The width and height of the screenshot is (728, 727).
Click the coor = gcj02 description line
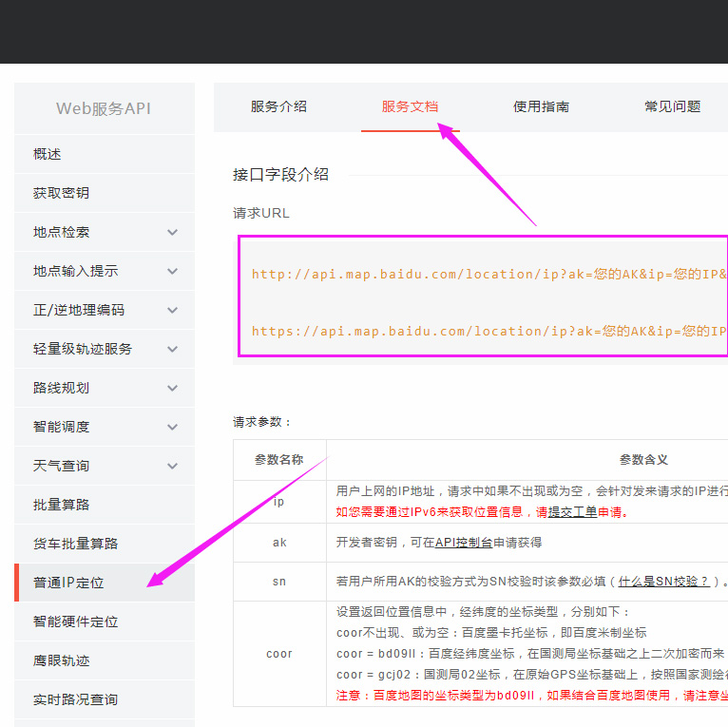click(x=531, y=675)
